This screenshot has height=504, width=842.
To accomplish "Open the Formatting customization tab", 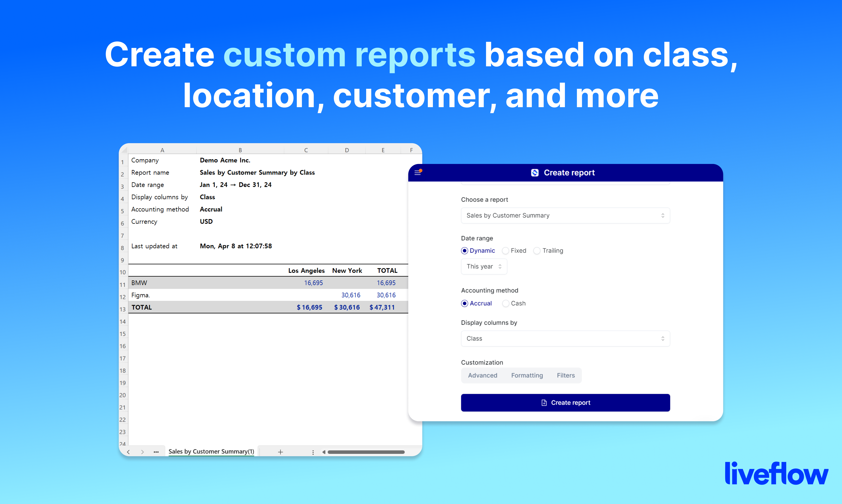I will pos(527,375).
